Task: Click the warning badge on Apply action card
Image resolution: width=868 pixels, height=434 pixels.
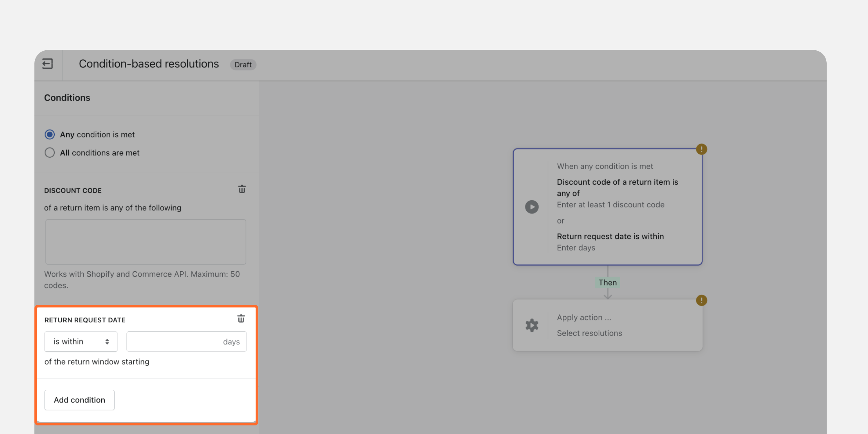Action: (702, 300)
